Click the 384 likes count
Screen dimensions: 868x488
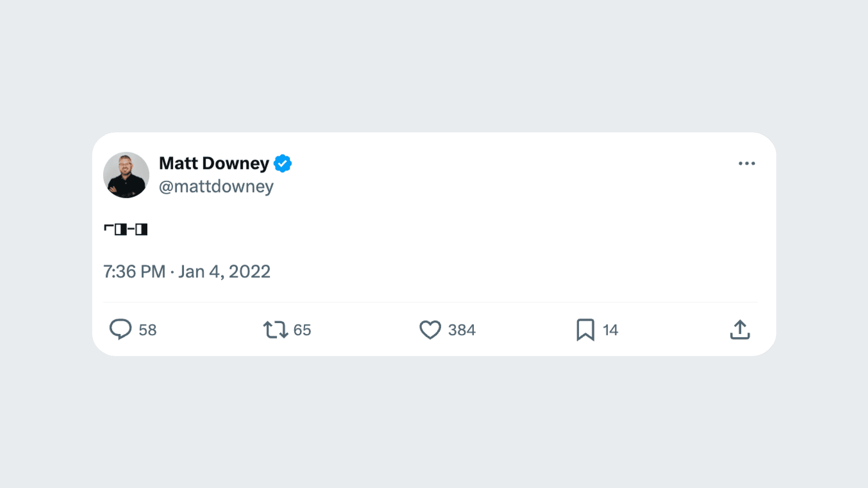(462, 330)
